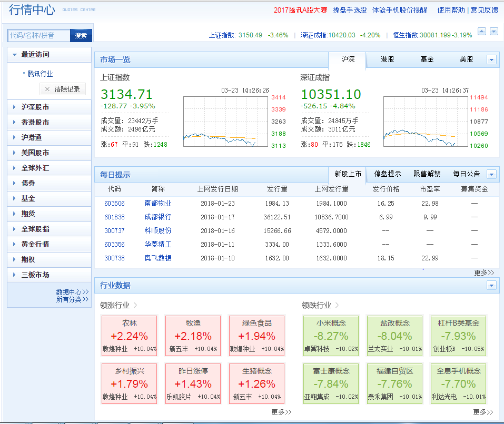This screenshot has height=424, width=504.
Task: Click the arrow beside 领跌行业
Action: click(337, 305)
